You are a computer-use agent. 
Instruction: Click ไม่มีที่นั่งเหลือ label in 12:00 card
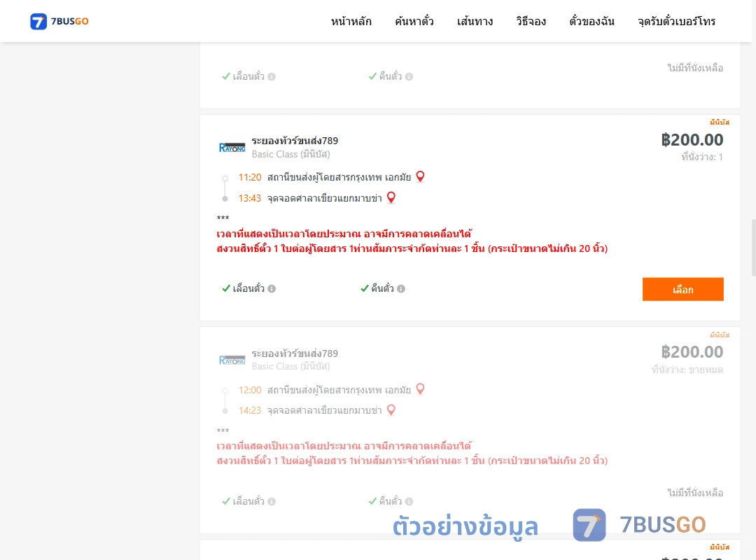point(695,493)
